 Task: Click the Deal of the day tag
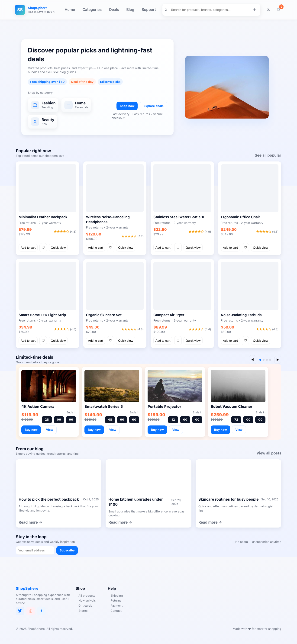click(x=82, y=82)
